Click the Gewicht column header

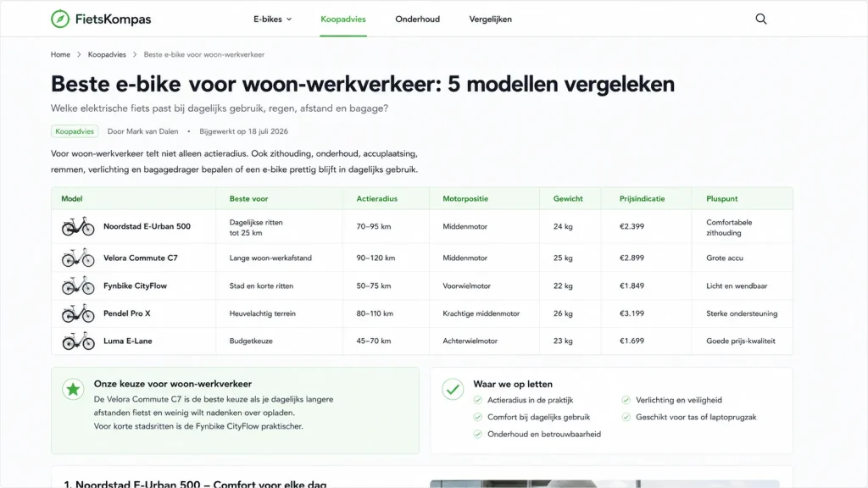pos(568,198)
